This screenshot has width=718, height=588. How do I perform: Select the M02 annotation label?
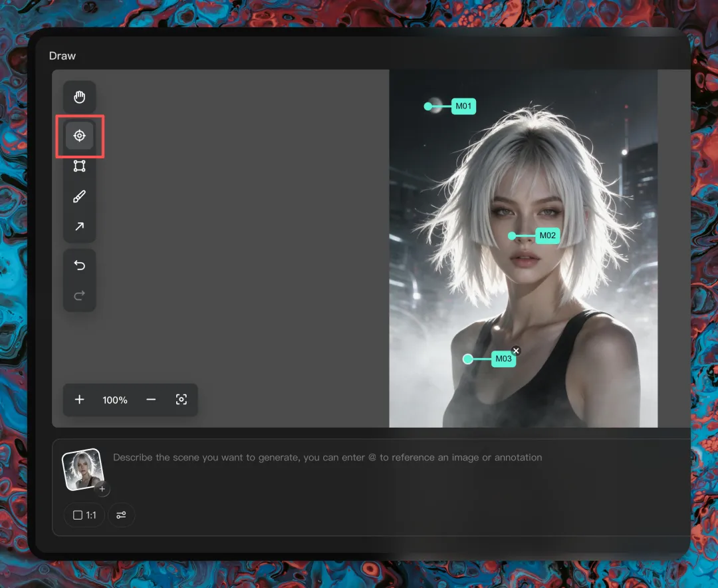coord(548,235)
